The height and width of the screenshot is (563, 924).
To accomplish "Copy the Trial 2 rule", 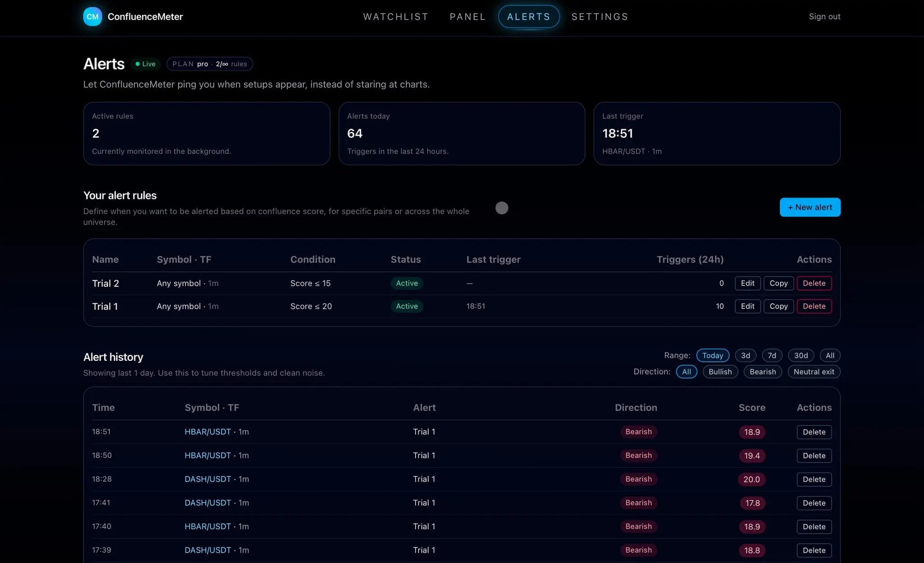I will tap(778, 283).
